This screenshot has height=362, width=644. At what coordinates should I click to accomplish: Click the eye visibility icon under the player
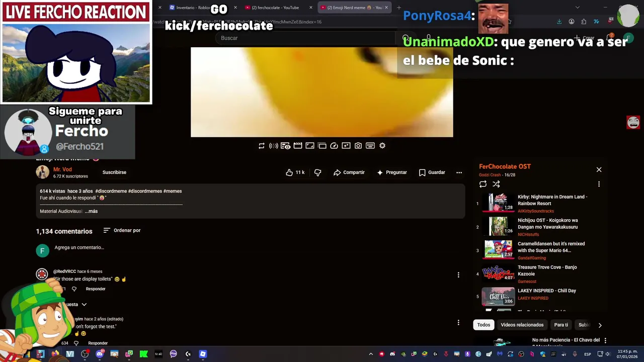tap(286, 146)
